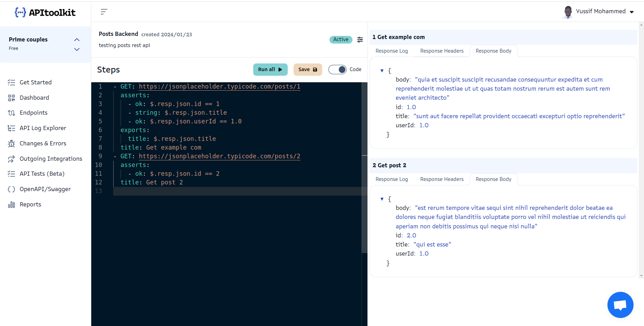Click the Posts Backend collection title
644x326 pixels.
click(x=118, y=34)
